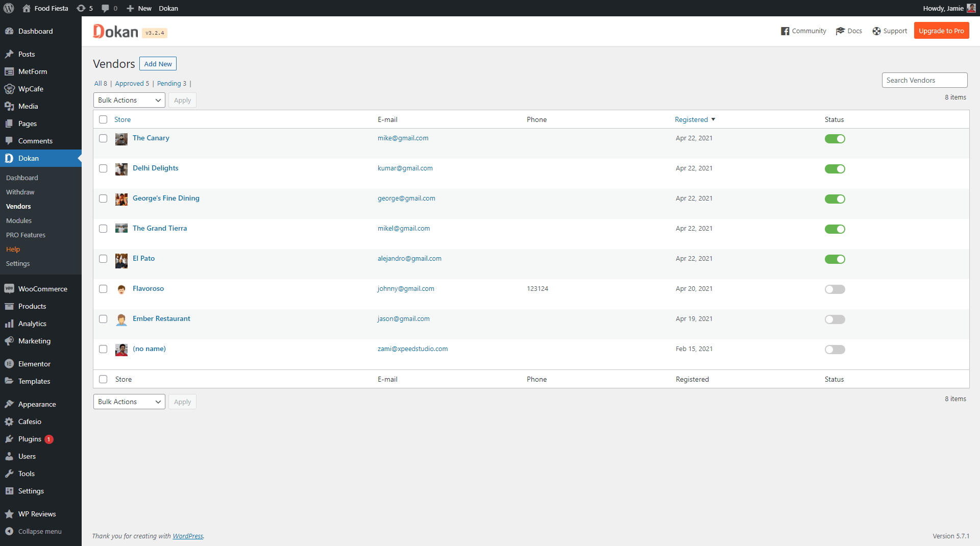The width and height of the screenshot is (980, 546).
Task: Click the plus New icon in admin bar
Action: pos(130,8)
